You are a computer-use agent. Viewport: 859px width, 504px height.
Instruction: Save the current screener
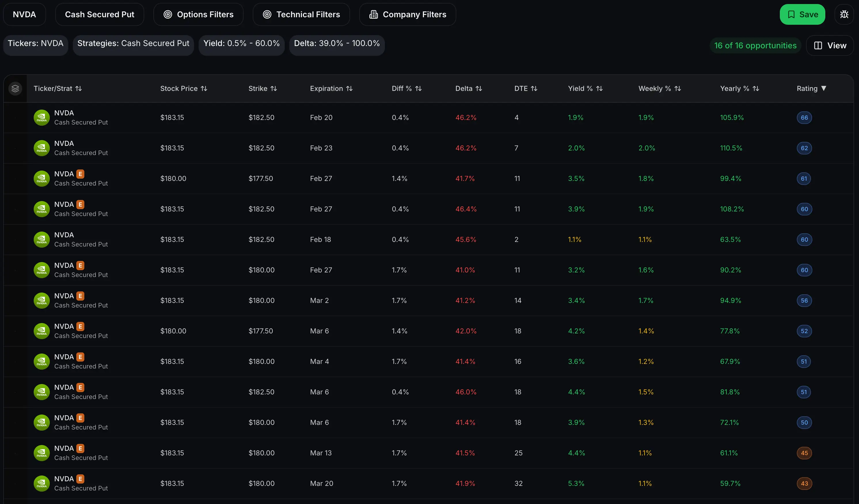(802, 14)
